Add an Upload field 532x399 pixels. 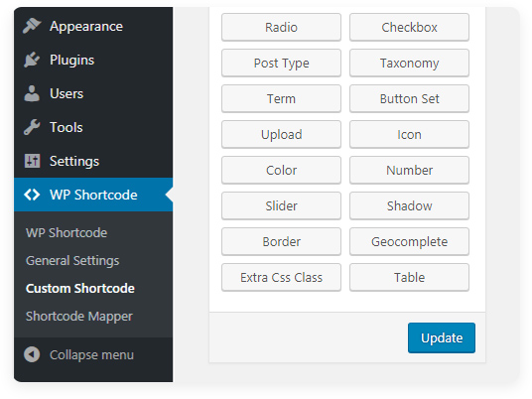[281, 134]
